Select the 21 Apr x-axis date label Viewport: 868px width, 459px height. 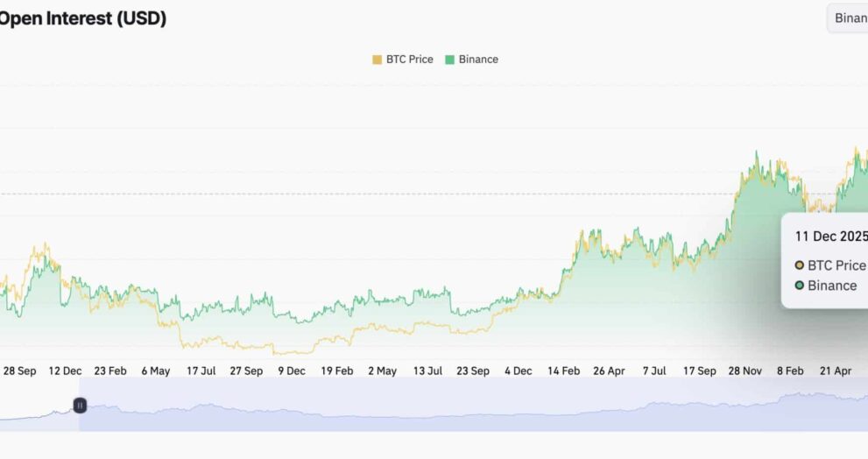pos(836,371)
